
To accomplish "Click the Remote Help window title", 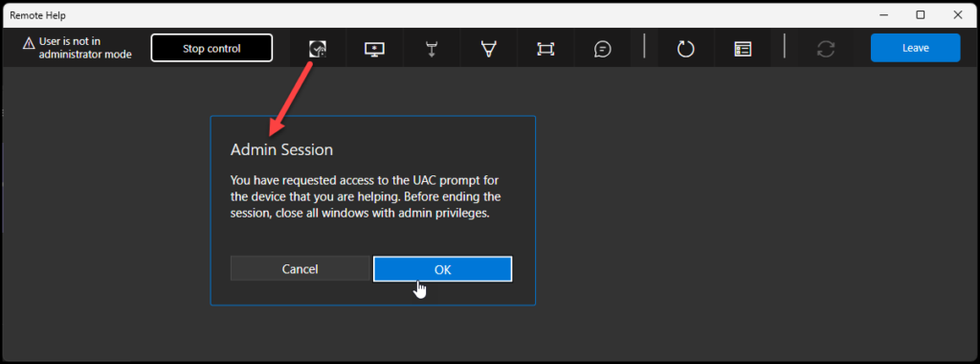I will (37, 15).
